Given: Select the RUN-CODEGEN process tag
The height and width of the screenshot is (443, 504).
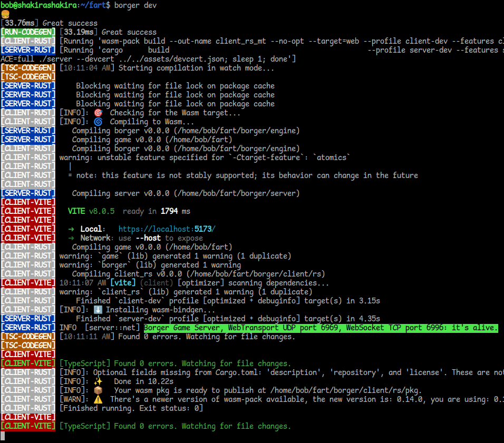Looking at the screenshot, I should (28, 32).
